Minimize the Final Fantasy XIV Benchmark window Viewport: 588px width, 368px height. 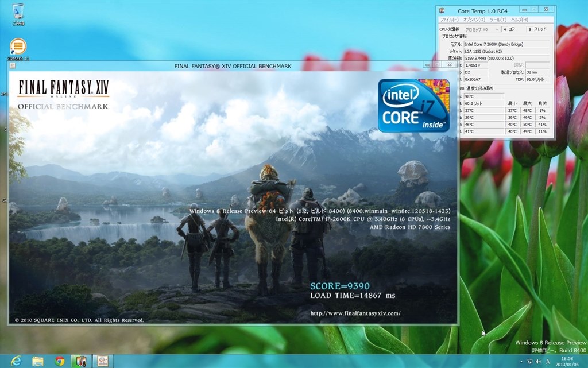click(x=427, y=65)
